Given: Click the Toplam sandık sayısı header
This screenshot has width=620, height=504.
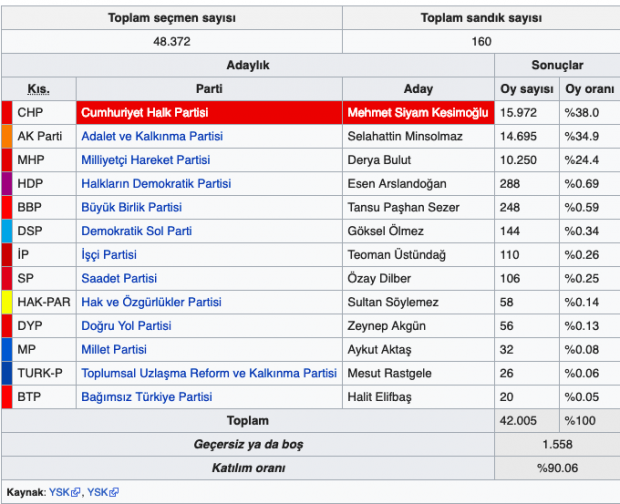Looking at the screenshot, I should [x=481, y=18].
